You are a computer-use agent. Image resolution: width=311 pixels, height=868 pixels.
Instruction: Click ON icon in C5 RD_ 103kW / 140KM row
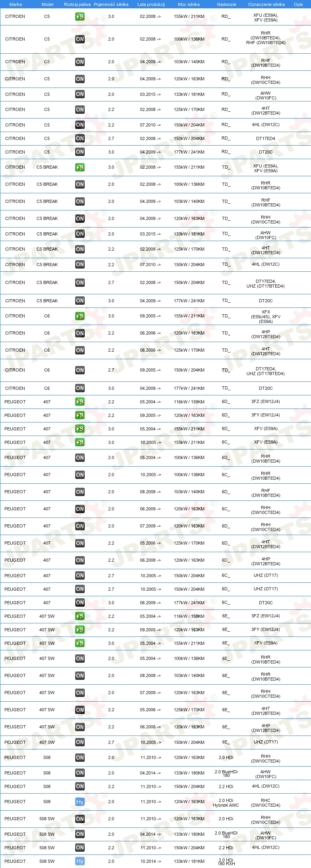pyautogui.click(x=80, y=62)
